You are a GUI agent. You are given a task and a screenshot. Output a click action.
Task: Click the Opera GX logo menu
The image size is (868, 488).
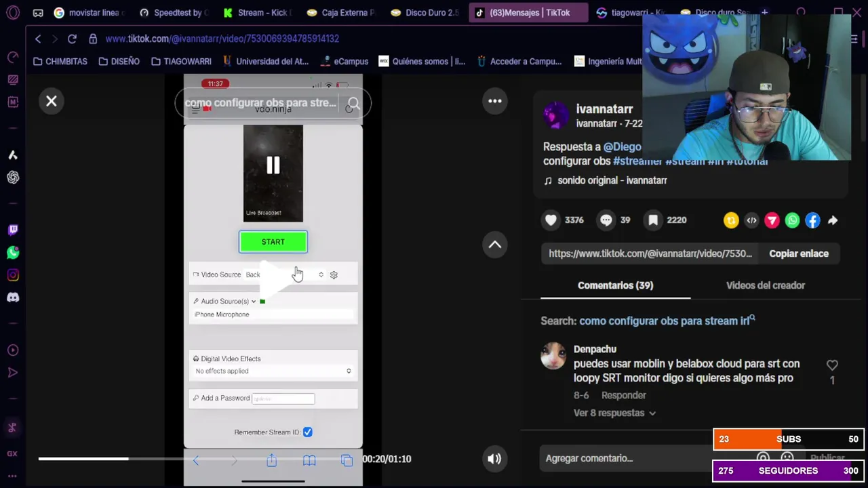(x=13, y=12)
